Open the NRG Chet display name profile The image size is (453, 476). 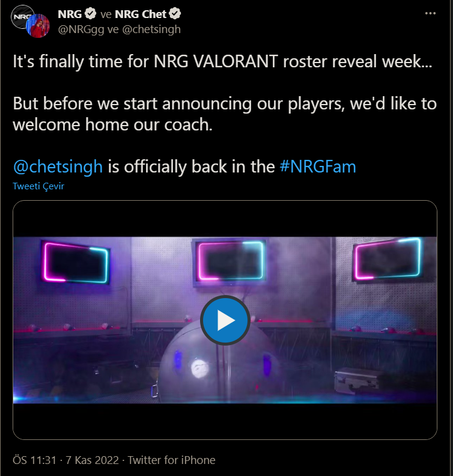[141, 14]
